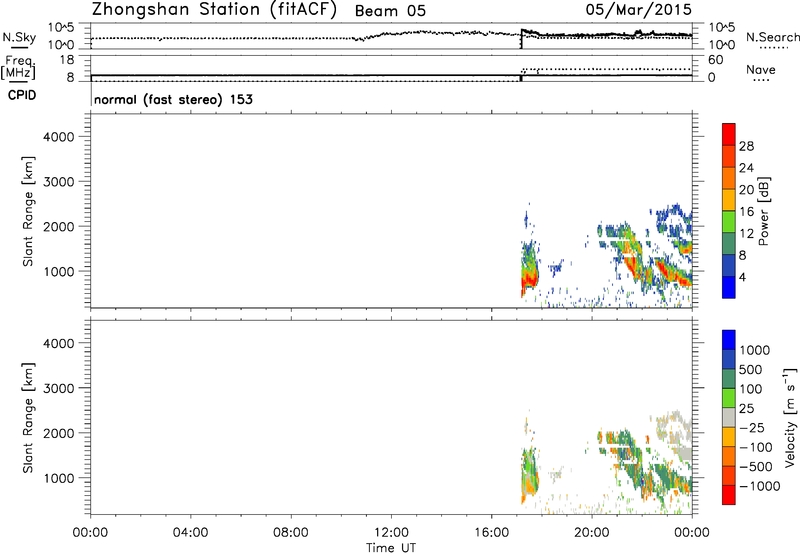This screenshot has height=554, width=800.
Task: Click the strong red echo near 17:30 in power panel
Action: (529, 280)
